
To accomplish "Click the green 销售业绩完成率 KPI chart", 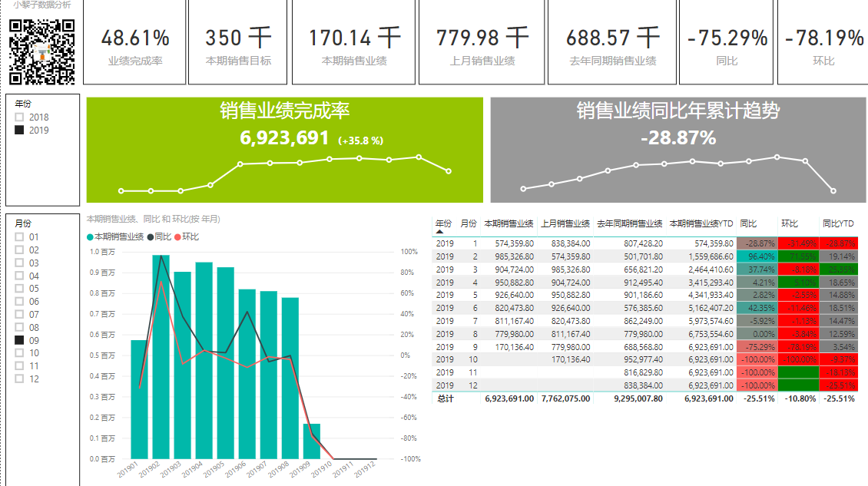I will pyautogui.click(x=284, y=150).
